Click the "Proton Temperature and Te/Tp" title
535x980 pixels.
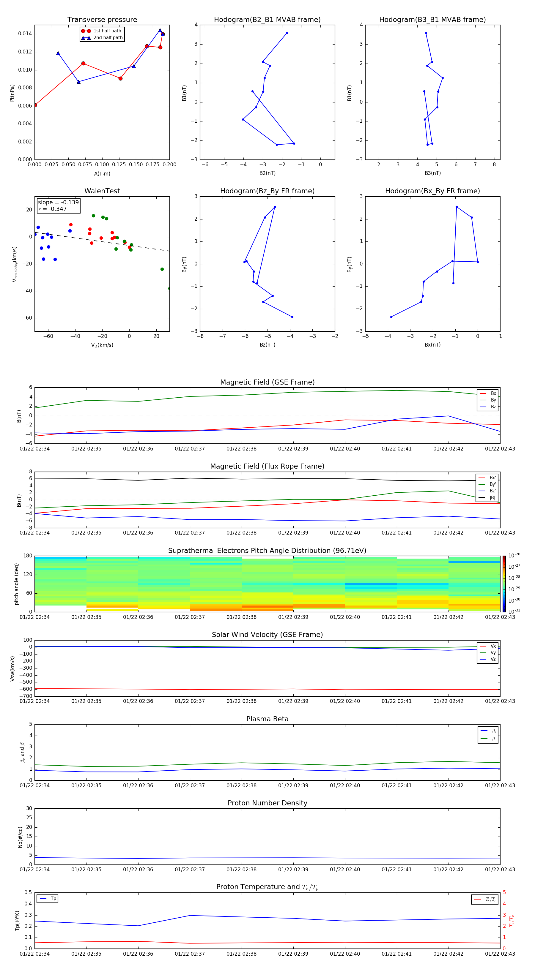(267, 887)
